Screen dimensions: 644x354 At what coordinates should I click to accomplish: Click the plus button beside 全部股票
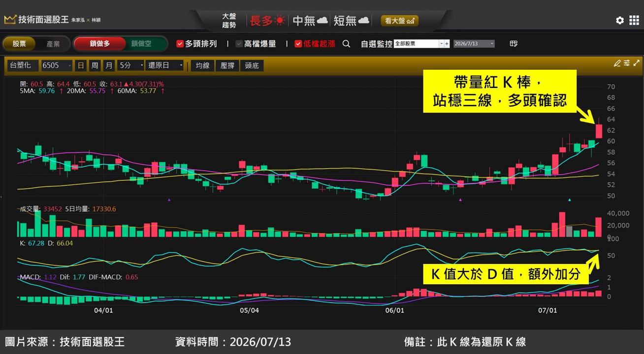point(447,44)
